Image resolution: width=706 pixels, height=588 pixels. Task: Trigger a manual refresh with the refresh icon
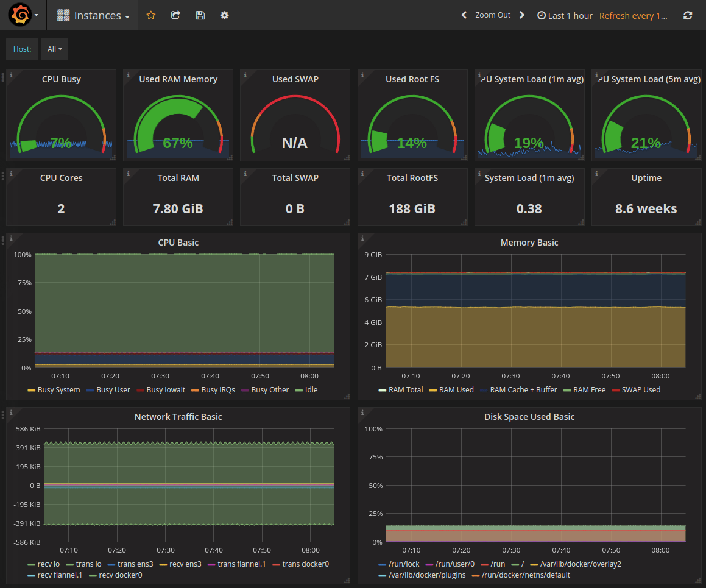pyautogui.click(x=688, y=15)
